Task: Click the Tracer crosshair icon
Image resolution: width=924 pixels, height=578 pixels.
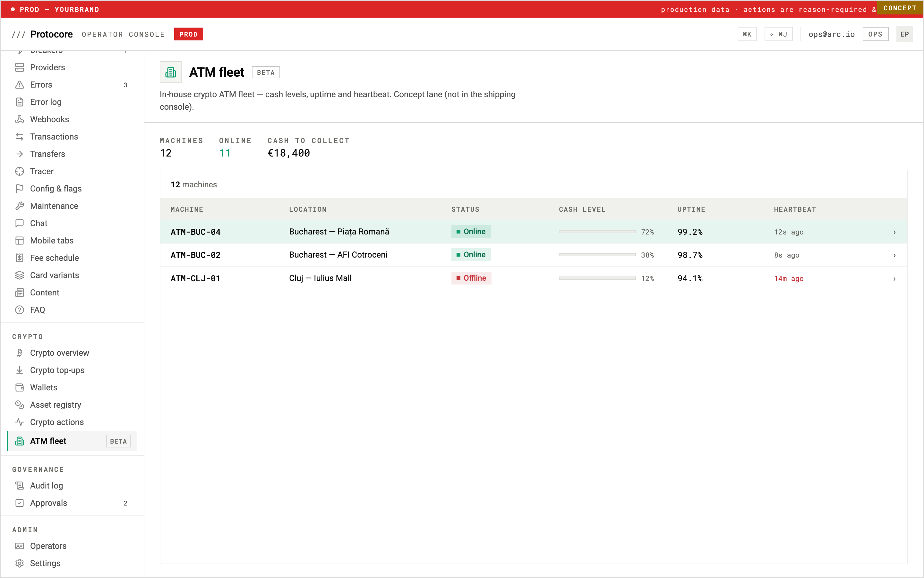Action: (20, 171)
